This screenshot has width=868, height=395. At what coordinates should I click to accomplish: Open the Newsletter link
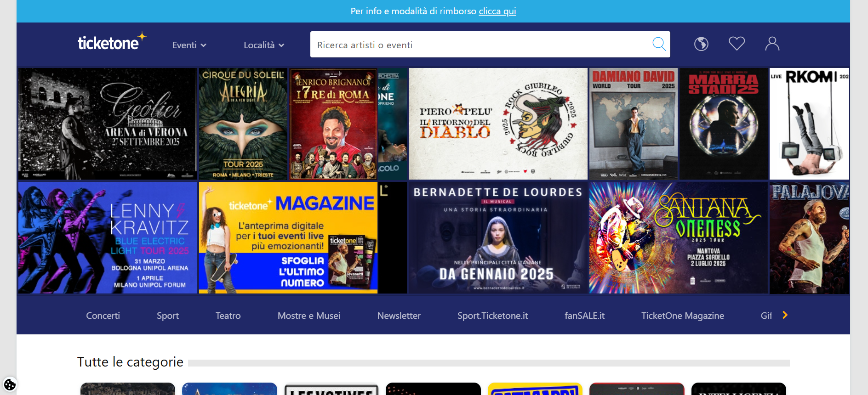399,316
